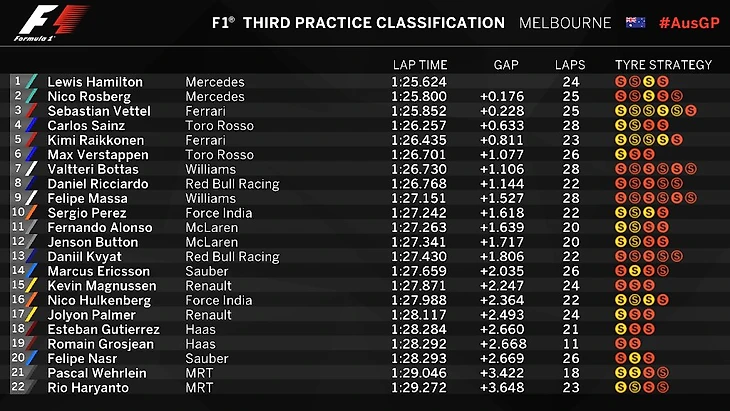The image size is (730, 411).
Task: Click Romain Grosjean's last tyre icon
Action: (635, 344)
